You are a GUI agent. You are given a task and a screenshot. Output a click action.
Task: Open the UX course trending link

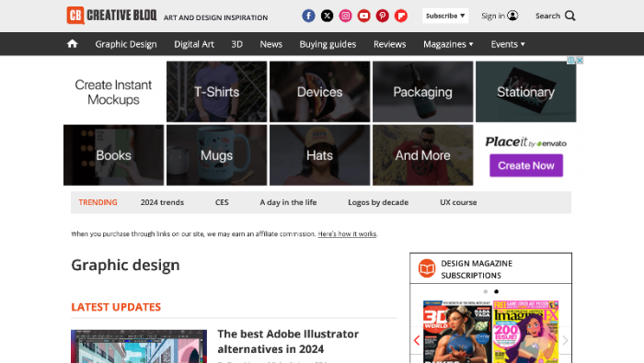pos(458,202)
